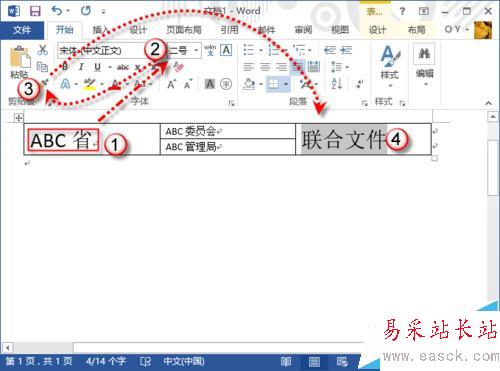The height and width of the screenshot is (371, 500).
Task: Click the Paste clipboard icon
Action: (20, 57)
